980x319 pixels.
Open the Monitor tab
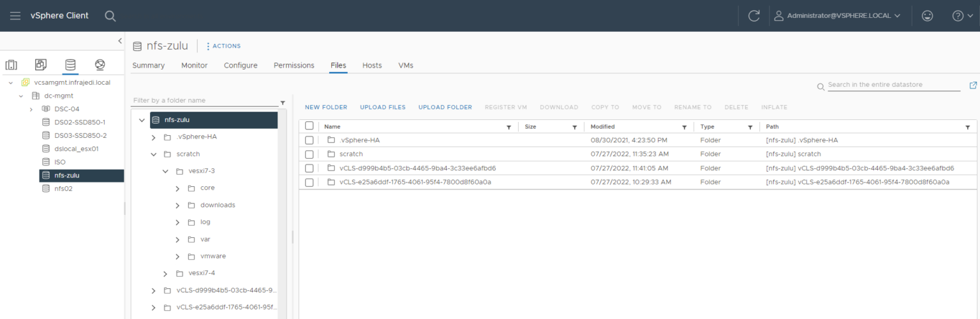click(194, 66)
